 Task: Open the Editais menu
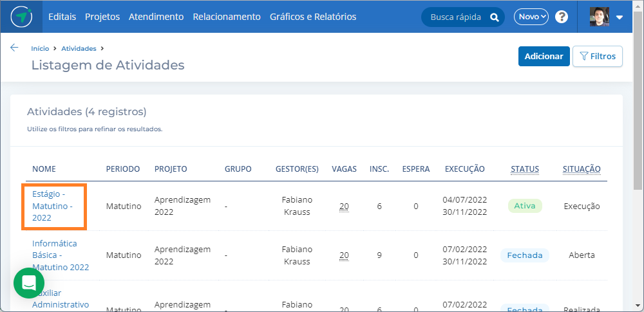(62, 17)
